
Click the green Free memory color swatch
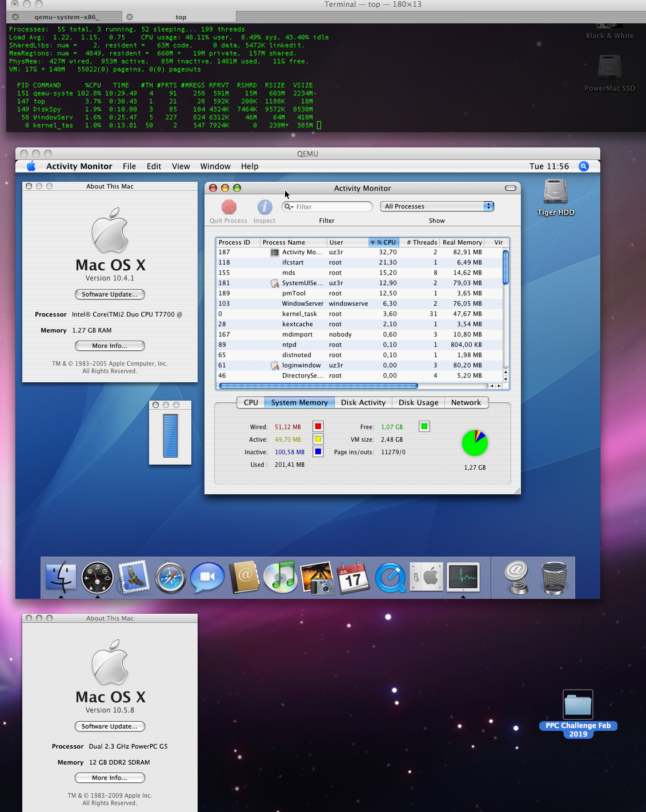click(x=424, y=426)
